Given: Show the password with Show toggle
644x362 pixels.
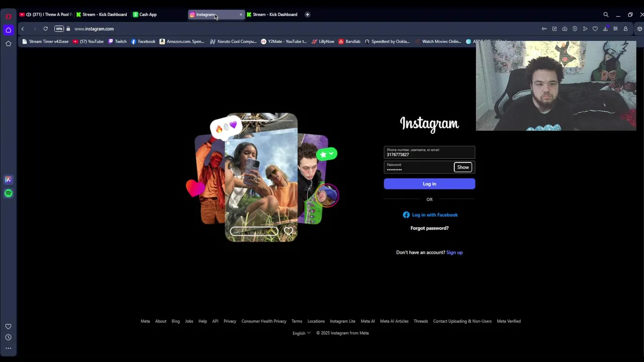Looking at the screenshot, I should click(x=463, y=167).
